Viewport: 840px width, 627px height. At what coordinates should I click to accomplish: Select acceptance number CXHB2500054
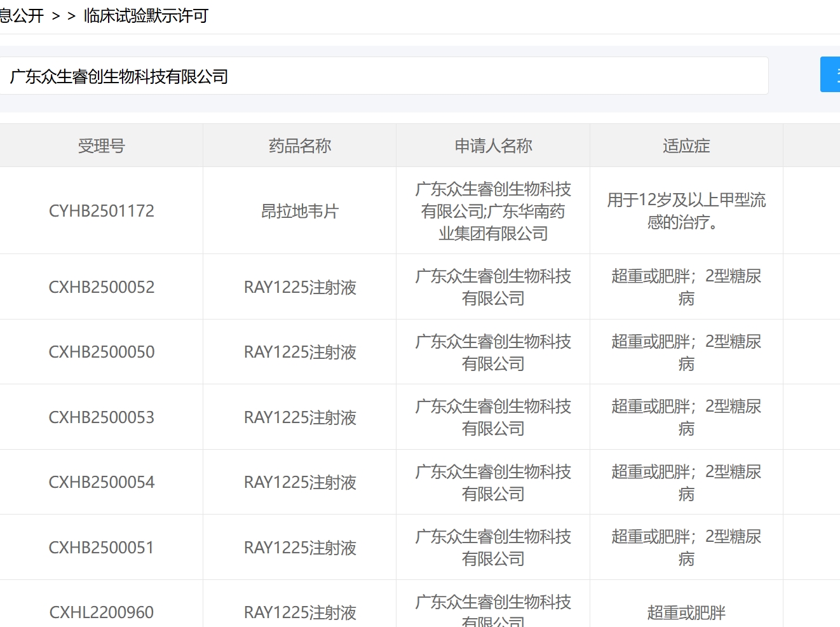click(x=102, y=482)
